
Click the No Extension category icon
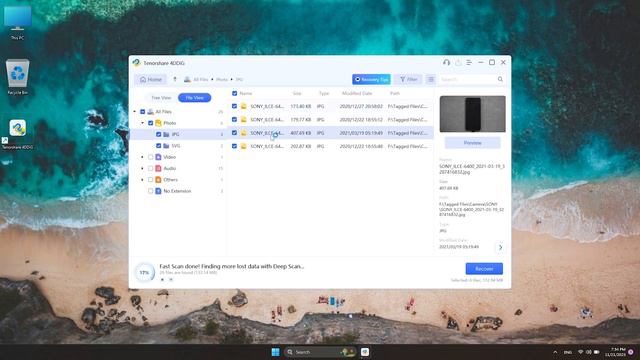(x=158, y=191)
